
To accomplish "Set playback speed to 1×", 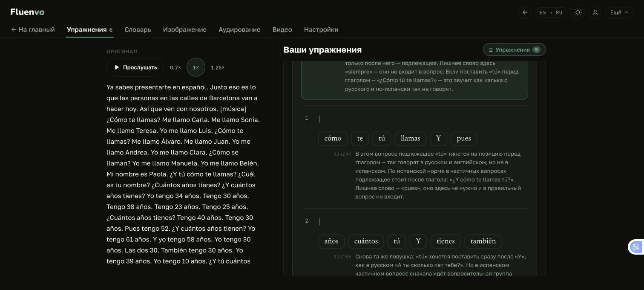I will pyautogui.click(x=196, y=67).
